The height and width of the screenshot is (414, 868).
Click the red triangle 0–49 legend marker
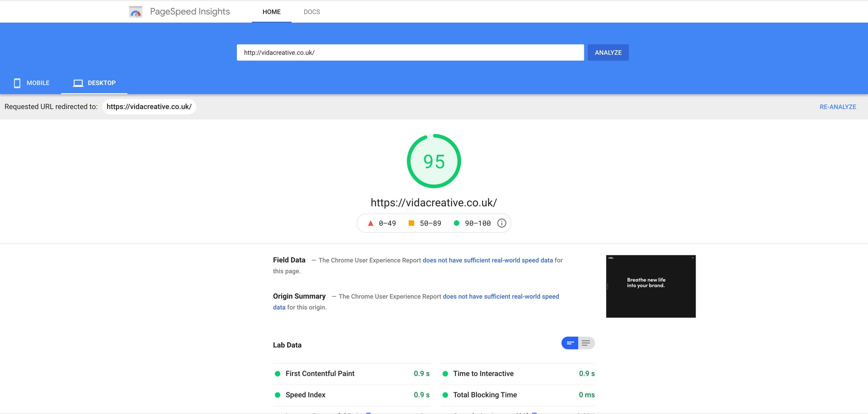pyautogui.click(x=371, y=223)
